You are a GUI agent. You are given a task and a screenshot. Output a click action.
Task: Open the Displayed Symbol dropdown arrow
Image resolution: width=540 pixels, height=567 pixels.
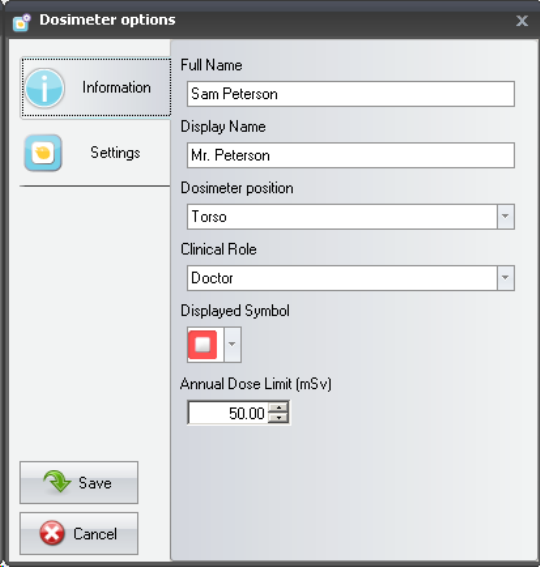(x=232, y=344)
